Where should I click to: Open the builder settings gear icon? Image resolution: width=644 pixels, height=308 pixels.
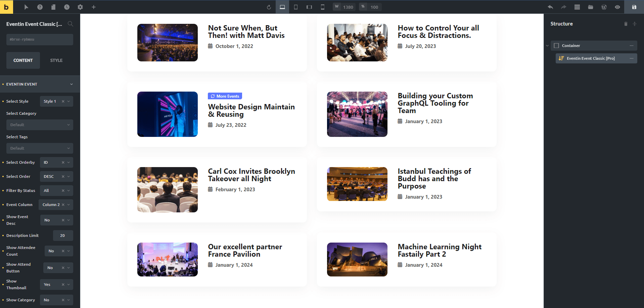[80, 7]
